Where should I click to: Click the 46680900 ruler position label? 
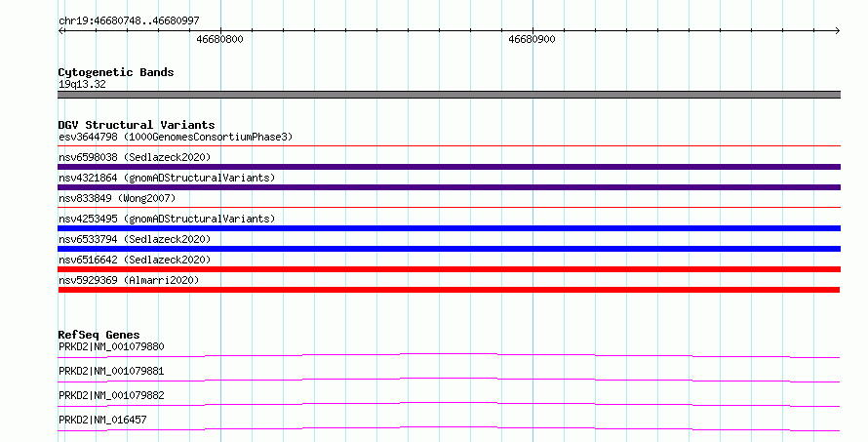coord(532,39)
